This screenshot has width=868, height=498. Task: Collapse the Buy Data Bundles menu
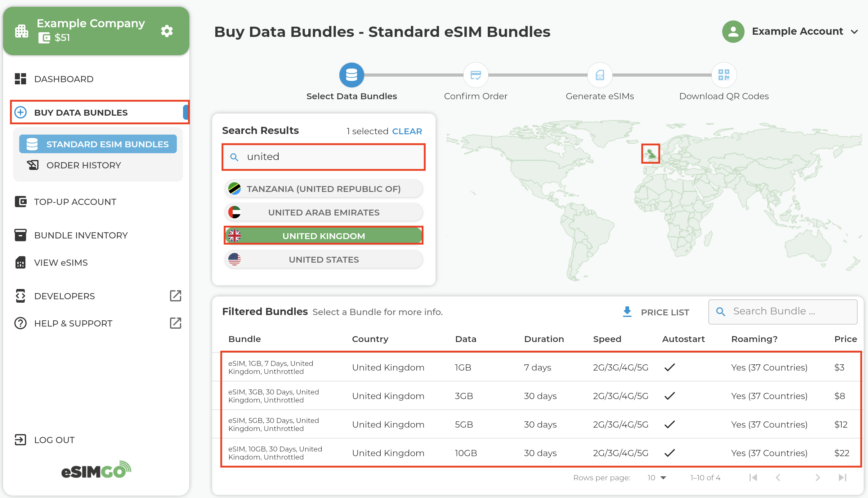[81, 113]
